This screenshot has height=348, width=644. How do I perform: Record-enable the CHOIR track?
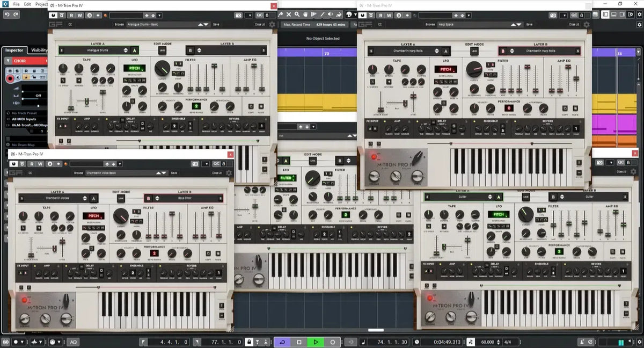pyautogui.click(x=10, y=78)
